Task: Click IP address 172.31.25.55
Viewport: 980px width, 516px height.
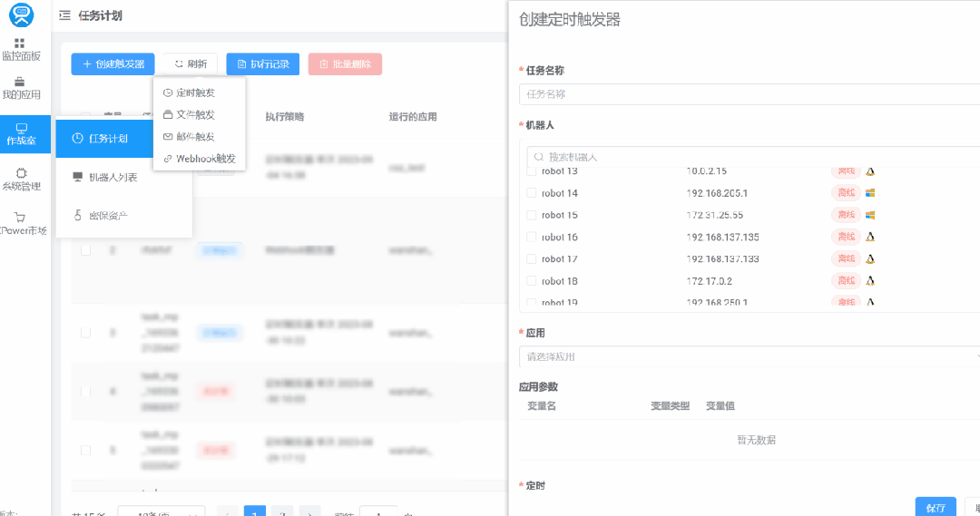Action: tap(715, 215)
